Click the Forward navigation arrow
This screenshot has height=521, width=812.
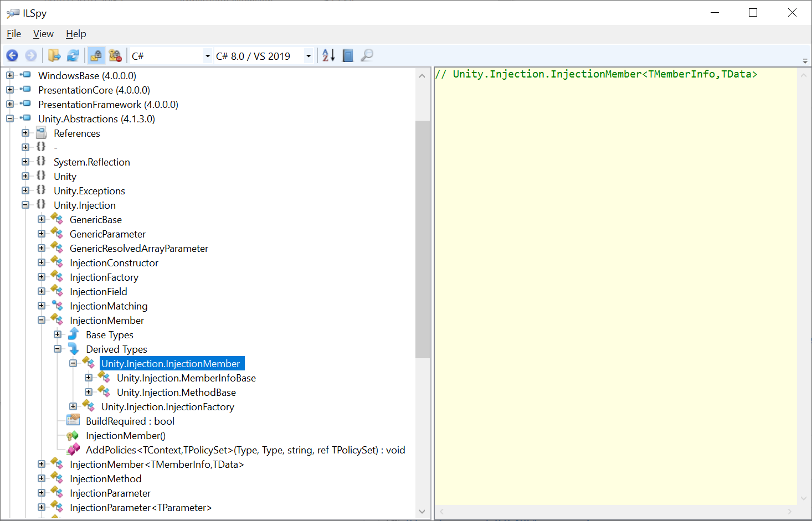(31, 55)
